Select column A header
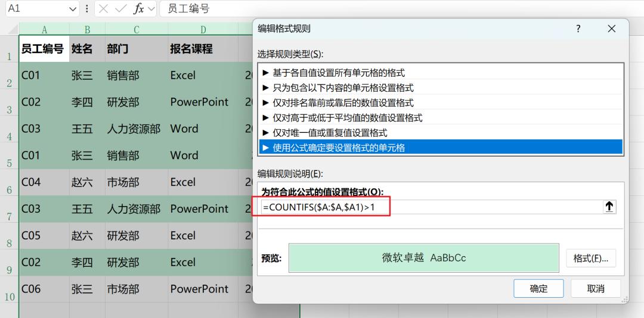 pyautogui.click(x=44, y=29)
